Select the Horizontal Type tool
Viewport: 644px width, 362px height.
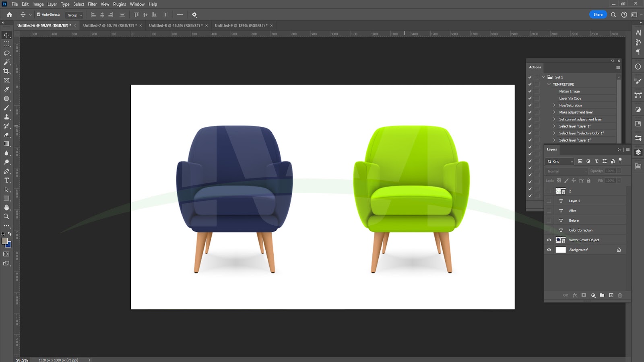6,180
